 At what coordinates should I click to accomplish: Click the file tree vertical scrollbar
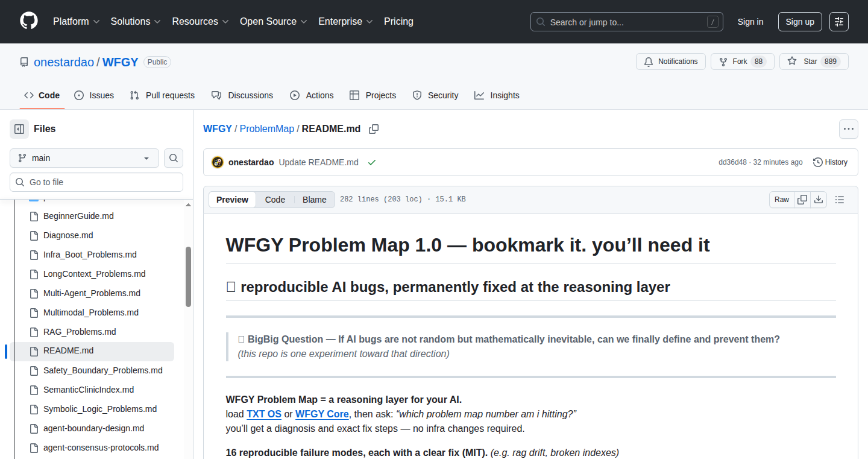tap(188, 277)
